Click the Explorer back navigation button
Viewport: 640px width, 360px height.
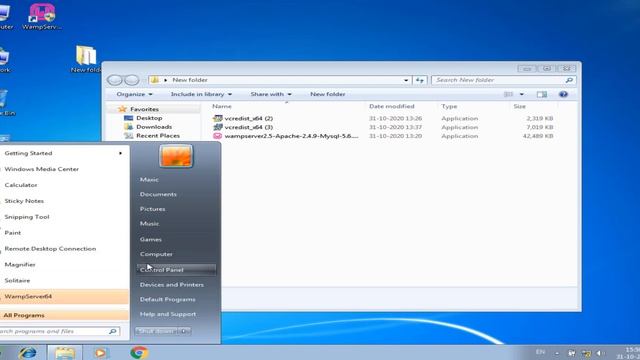(115, 80)
